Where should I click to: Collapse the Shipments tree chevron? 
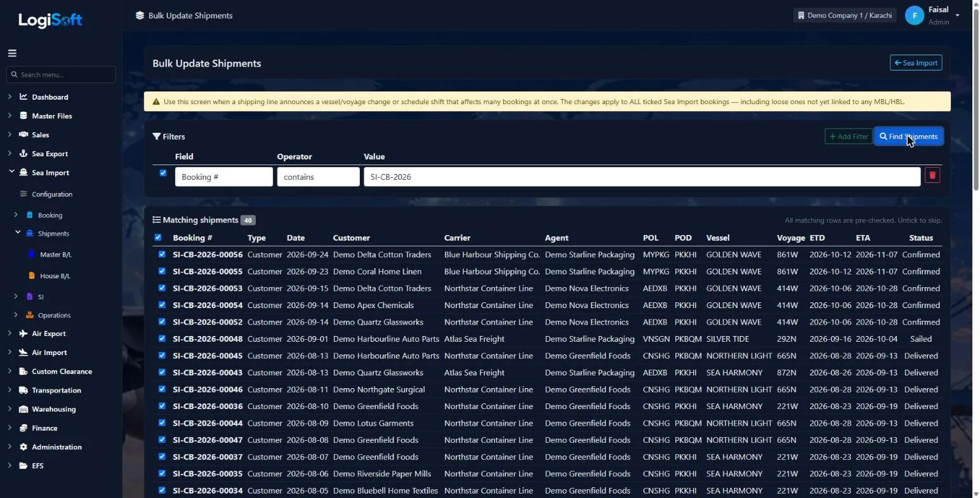(18, 233)
